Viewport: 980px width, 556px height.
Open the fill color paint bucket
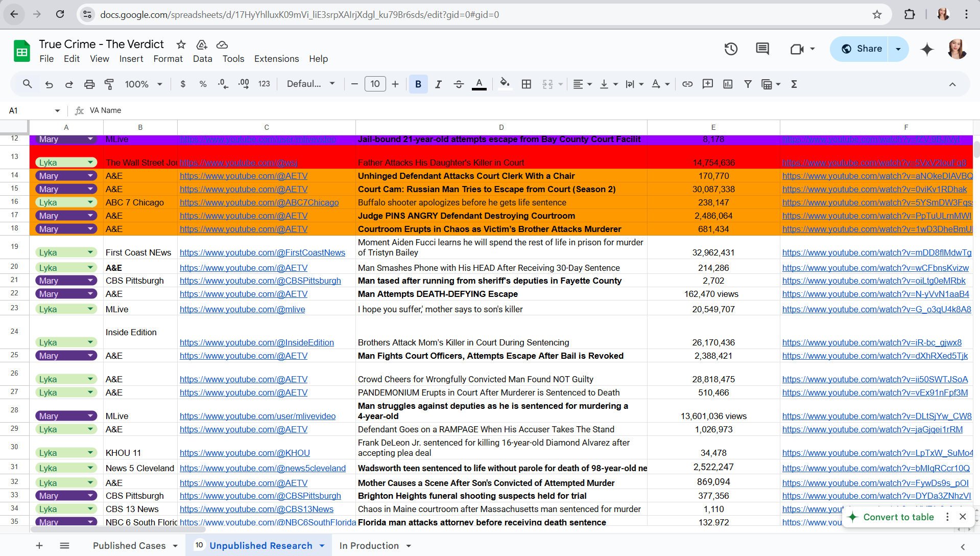point(505,84)
